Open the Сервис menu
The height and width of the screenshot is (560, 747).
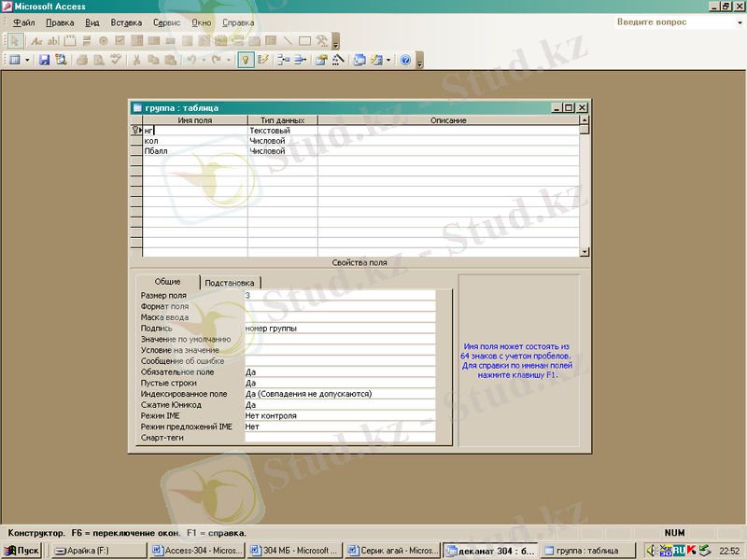click(x=166, y=21)
